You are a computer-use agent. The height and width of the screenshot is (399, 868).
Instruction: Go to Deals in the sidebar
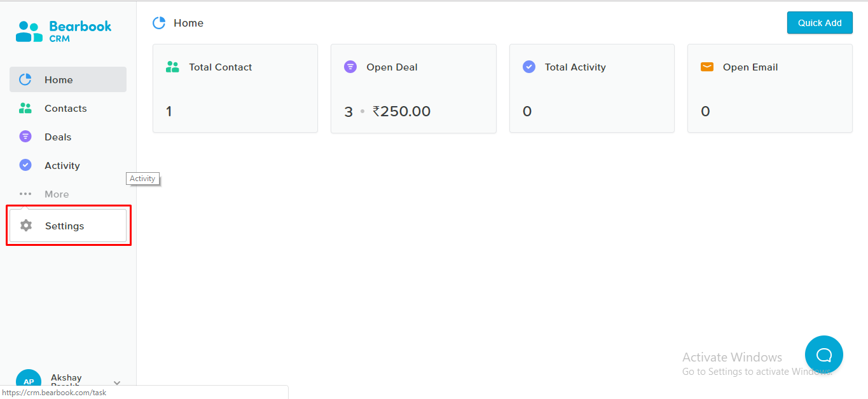tap(58, 137)
